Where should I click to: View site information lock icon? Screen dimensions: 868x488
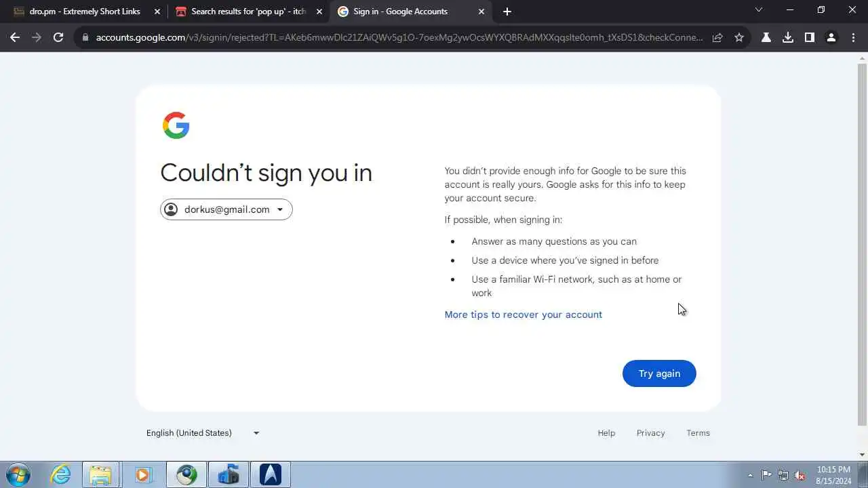(x=85, y=37)
